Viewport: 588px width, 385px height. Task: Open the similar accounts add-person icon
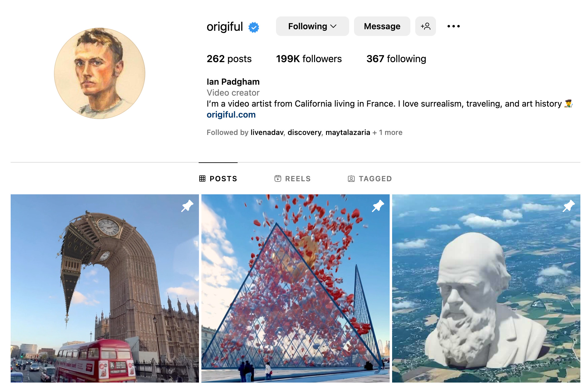pos(425,26)
